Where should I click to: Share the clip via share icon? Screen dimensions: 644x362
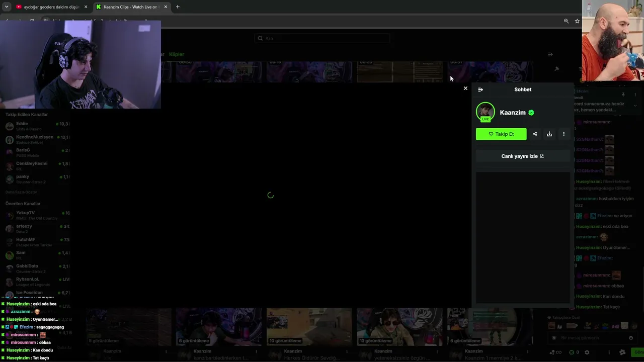coord(535,134)
